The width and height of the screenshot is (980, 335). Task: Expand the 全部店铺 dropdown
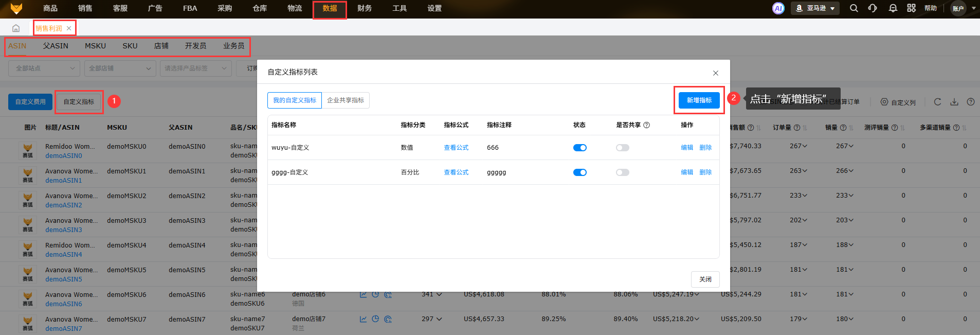tap(120, 68)
